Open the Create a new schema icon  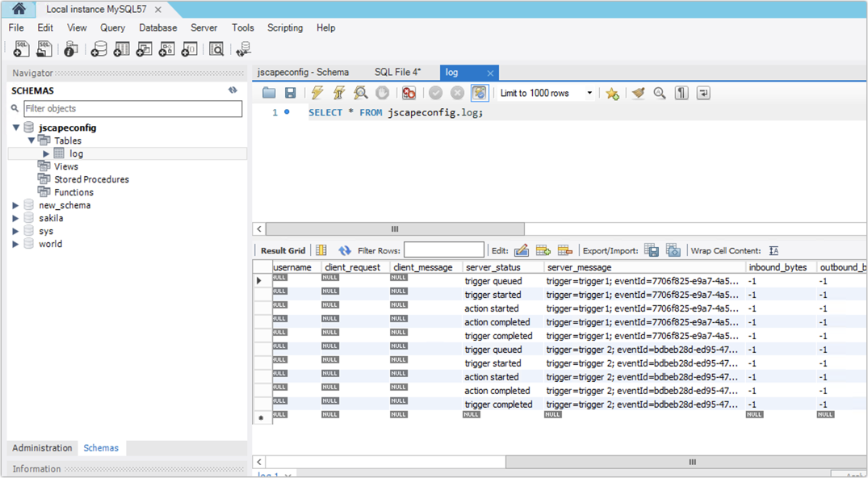coord(99,49)
